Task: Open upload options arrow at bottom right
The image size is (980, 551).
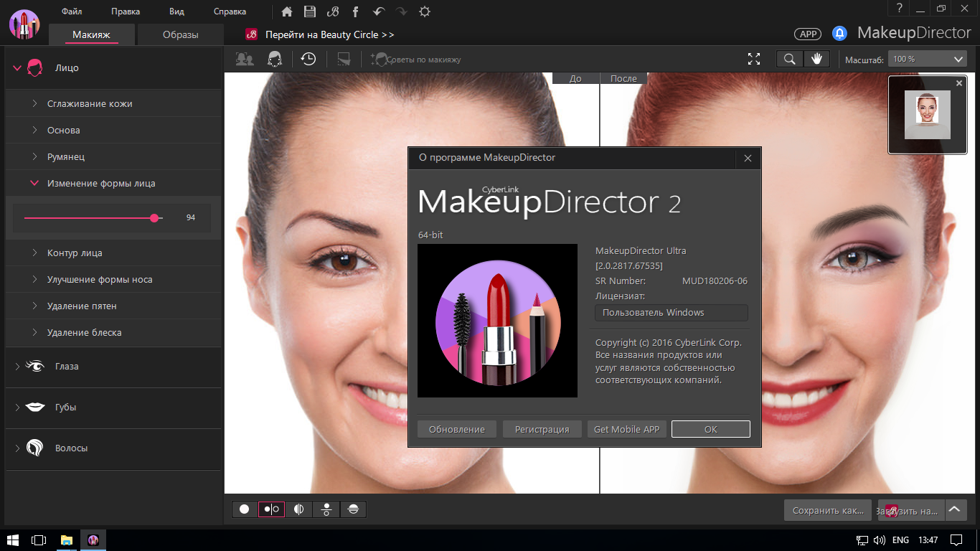Action: 954,510
